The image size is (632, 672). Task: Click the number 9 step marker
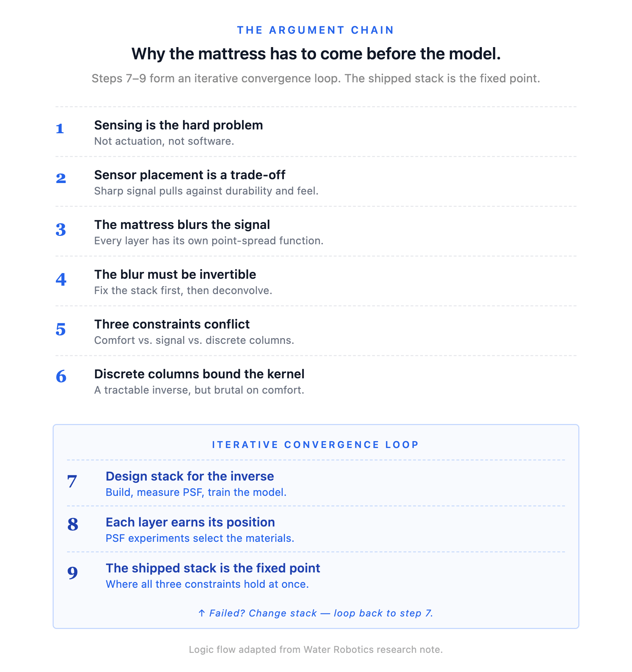tap(73, 572)
